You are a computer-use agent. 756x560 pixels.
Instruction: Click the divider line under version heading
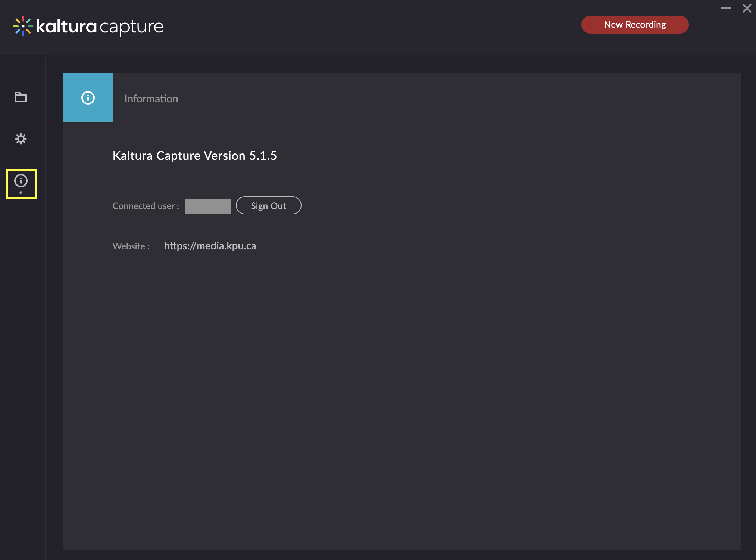click(261, 175)
